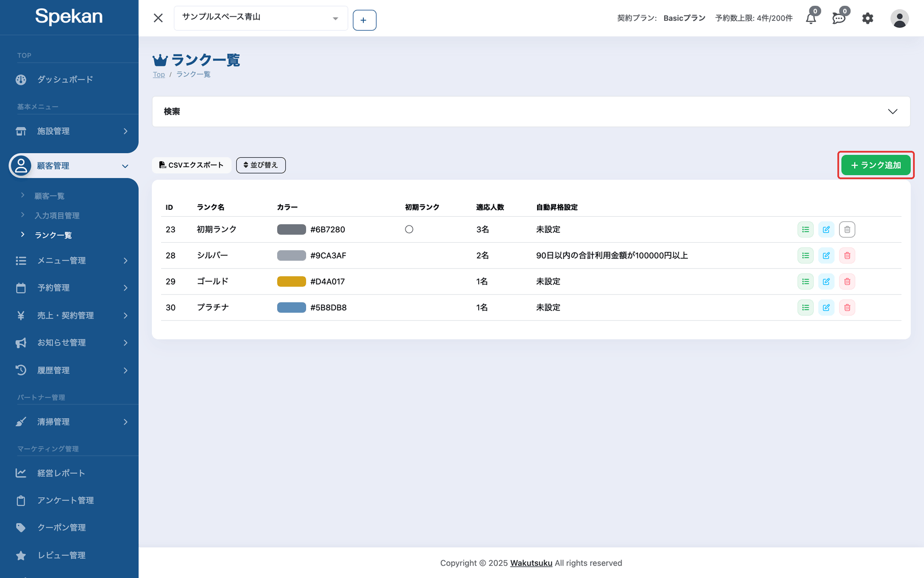This screenshot has height=578, width=924.
Task: Open the settings gear icon
Action: coord(867,18)
